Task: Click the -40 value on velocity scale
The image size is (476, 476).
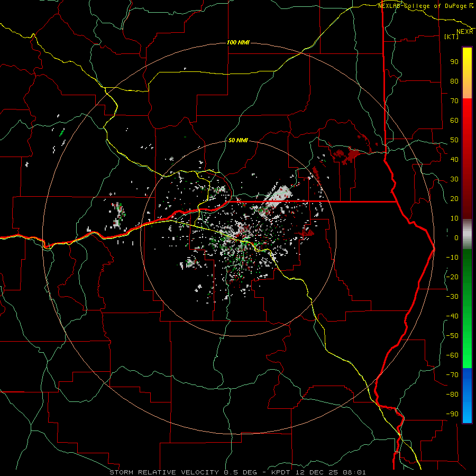Action: 452,316
